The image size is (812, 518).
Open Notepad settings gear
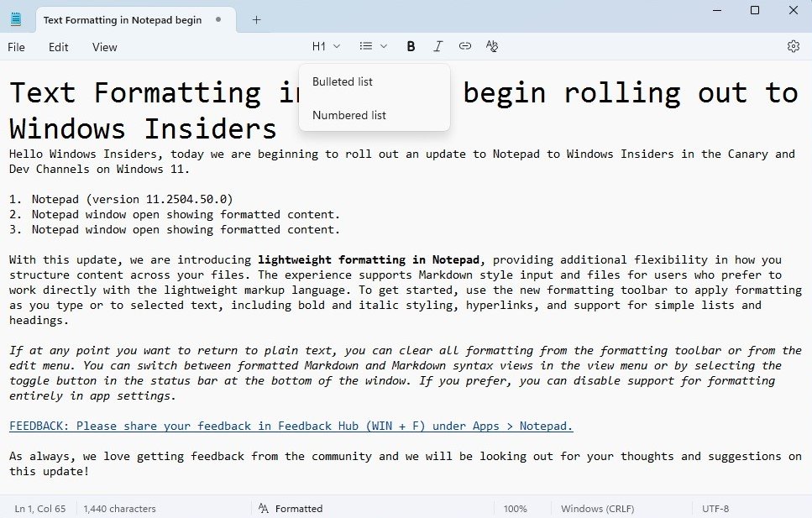pyautogui.click(x=794, y=46)
